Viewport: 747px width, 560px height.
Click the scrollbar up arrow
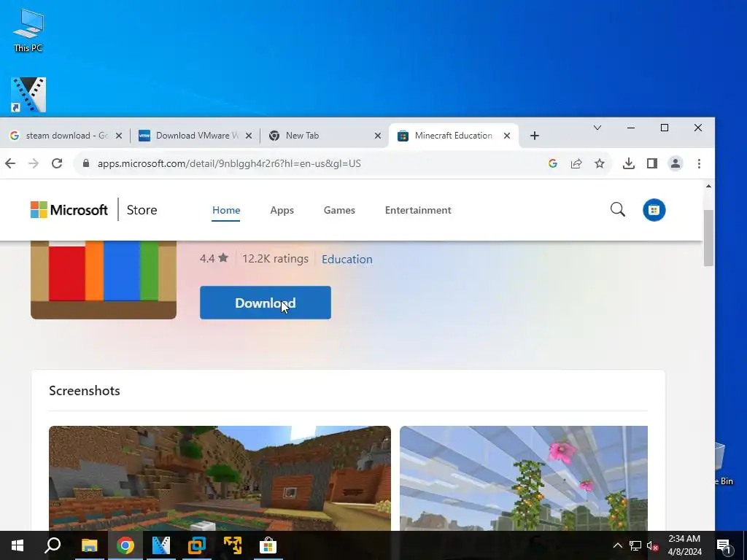click(x=708, y=186)
